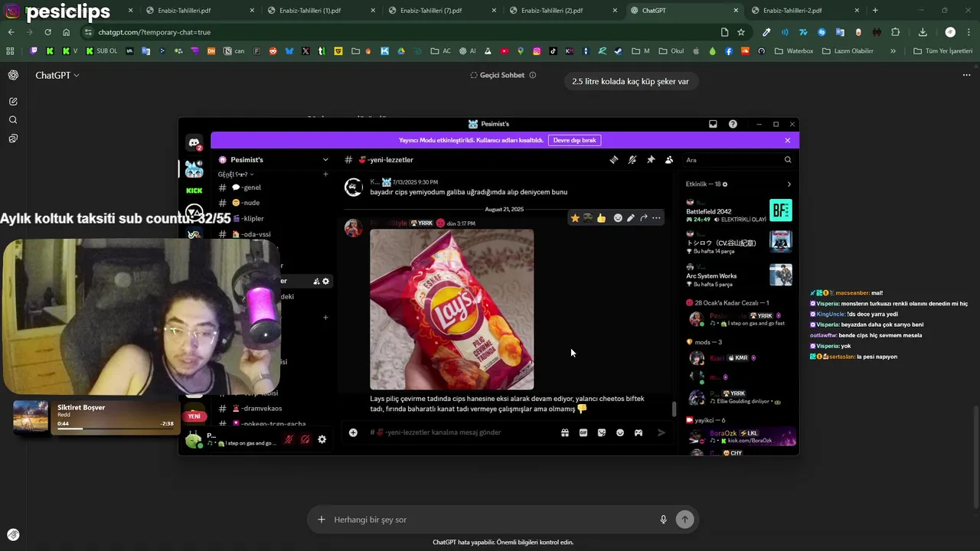The height and width of the screenshot is (551, 980).
Task: Open threads icon in channel header
Action: (614, 160)
